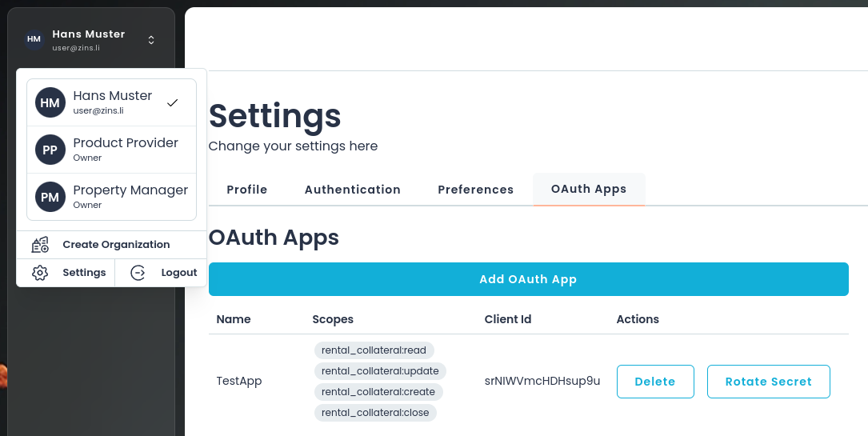
Task: Switch to Product Provider organization
Action: [126, 150]
